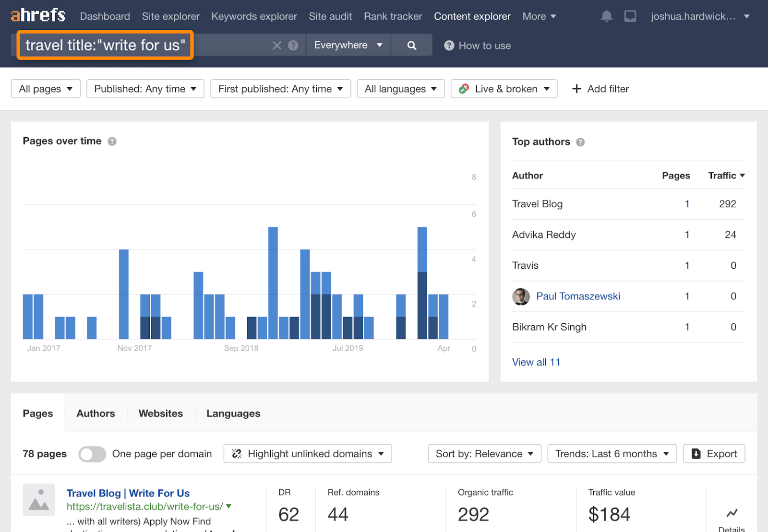Image resolution: width=768 pixels, height=532 pixels.
Task: Open the messages box icon in header
Action: coord(630,16)
